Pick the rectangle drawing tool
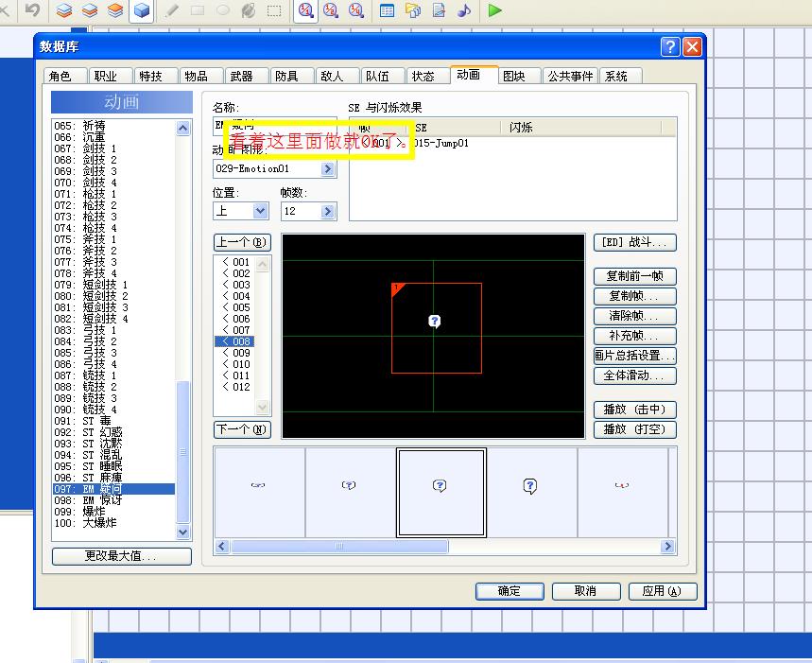 tap(198, 10)
